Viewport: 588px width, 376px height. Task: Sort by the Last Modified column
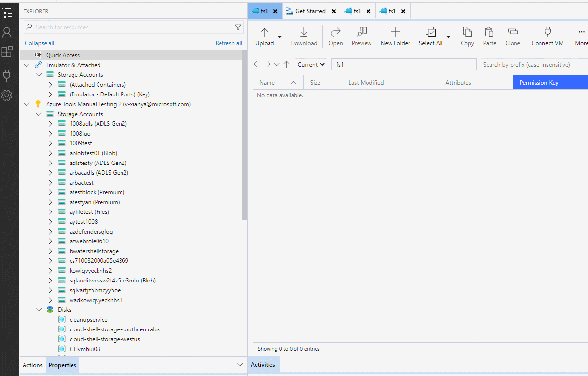pyautogui.click(x=390, y=83)
